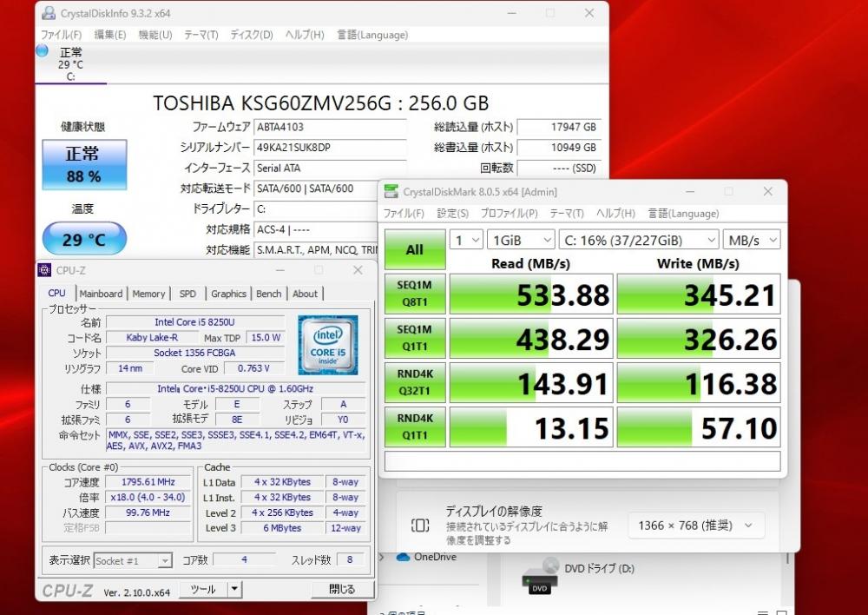Viewport: 868px width, 615px height.
Task: Open 機能(U) menu in CrystalDiskInfo
Action: [x=155, y=35]
